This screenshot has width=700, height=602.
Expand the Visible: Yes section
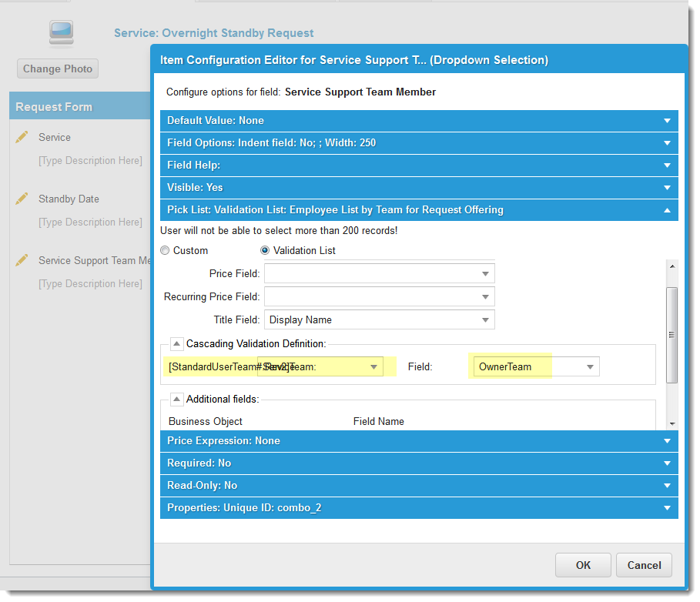pos(419,187)
